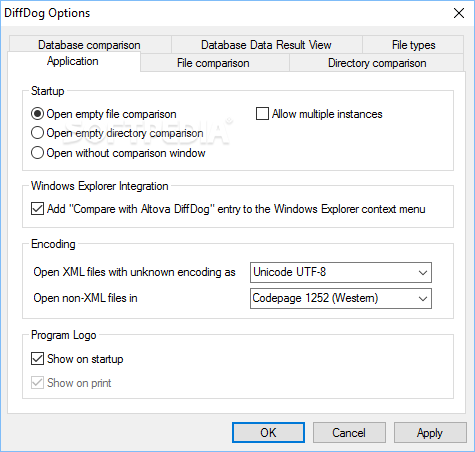
Task: Close the DiffDog Options dialog
Action: (x=459, y=13)
